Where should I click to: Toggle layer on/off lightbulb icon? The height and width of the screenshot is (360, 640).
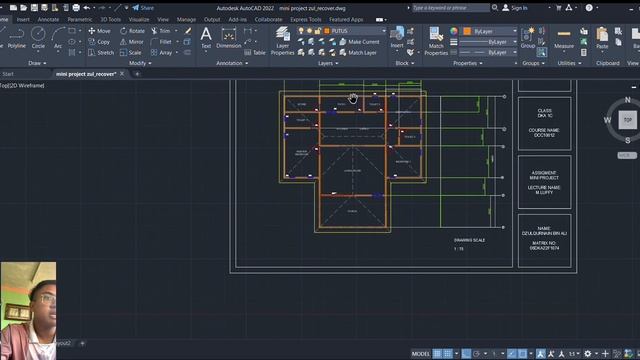pos(301,31)
